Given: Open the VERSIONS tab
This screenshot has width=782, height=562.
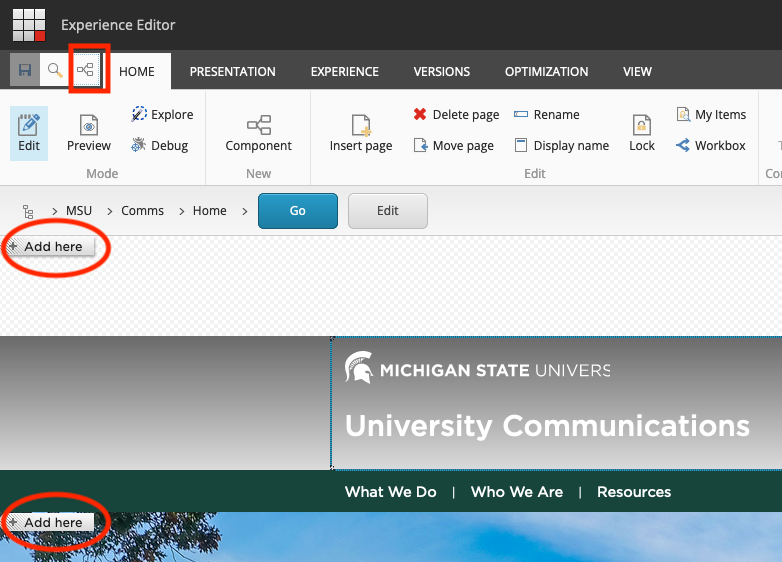Looking at the screenshot, I should [x=441, y=71].
